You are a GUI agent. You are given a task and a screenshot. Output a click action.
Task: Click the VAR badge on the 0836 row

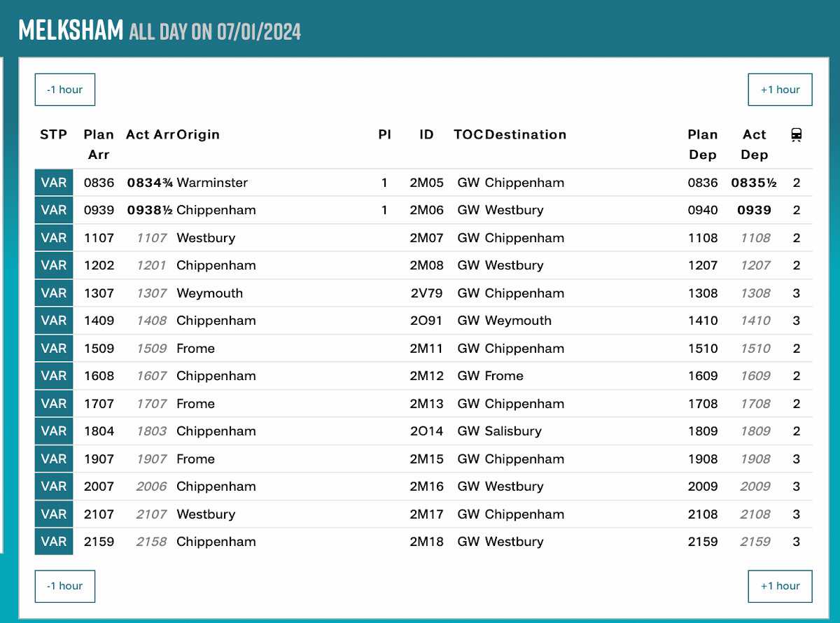pos(54,183)
